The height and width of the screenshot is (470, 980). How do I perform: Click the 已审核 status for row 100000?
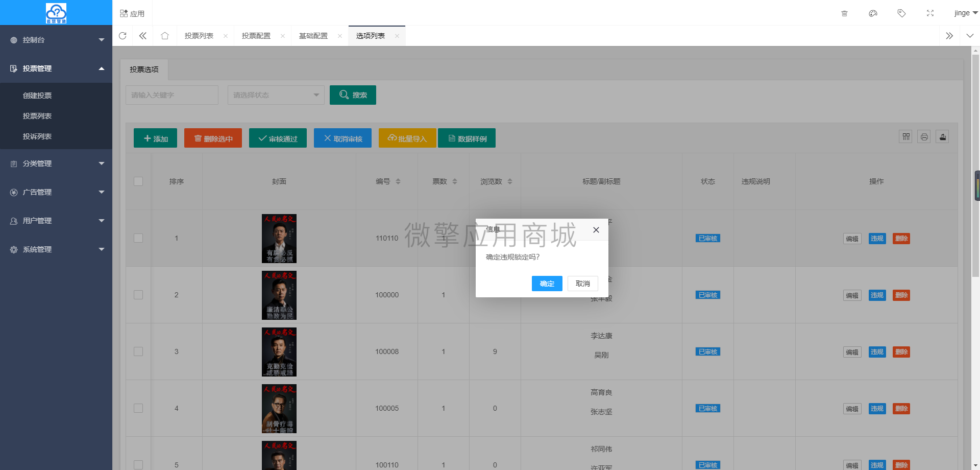point(708,295)
